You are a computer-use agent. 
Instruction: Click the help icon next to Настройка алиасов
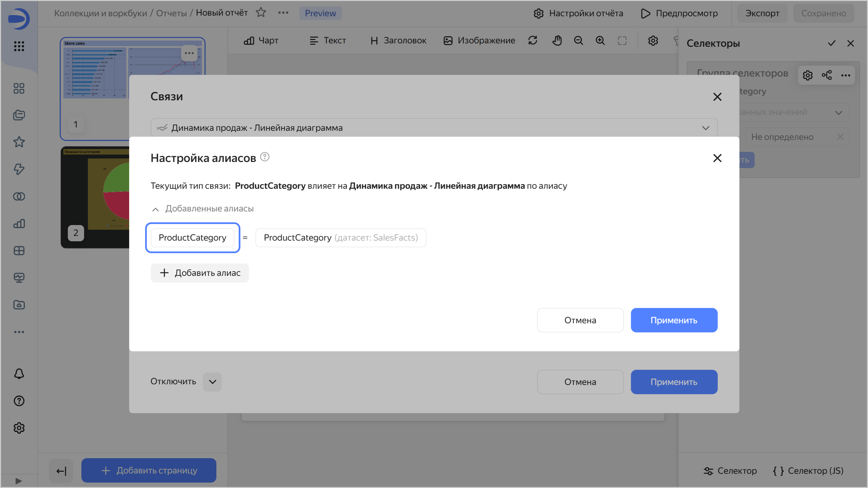(264, 157)
